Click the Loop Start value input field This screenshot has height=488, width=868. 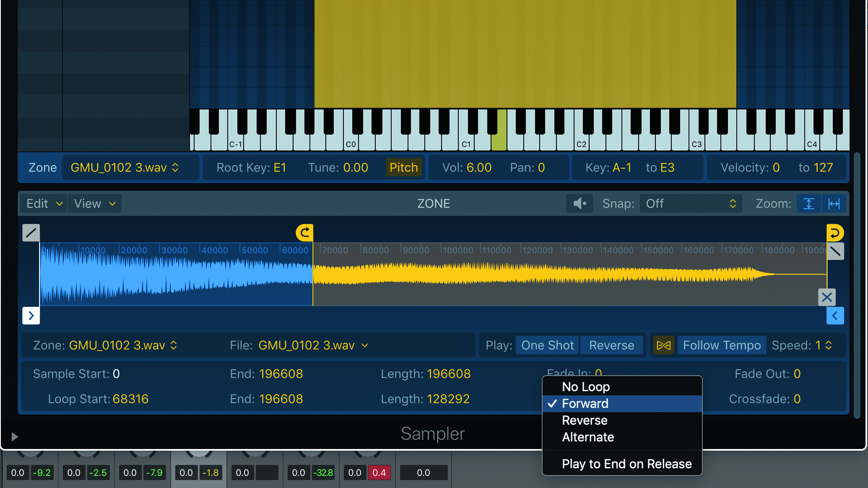[130, 399]
